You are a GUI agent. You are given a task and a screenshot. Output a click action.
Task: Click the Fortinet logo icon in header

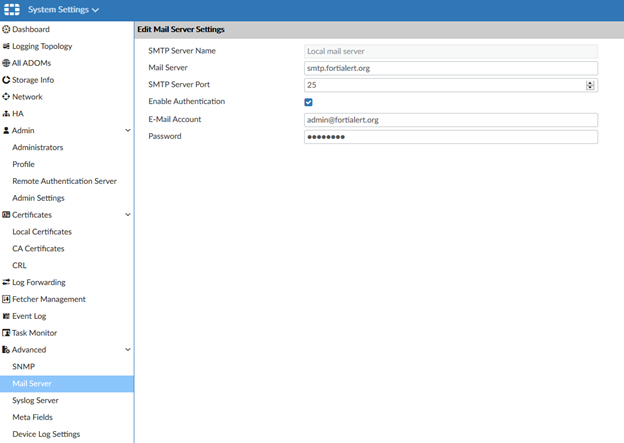click(x=11, y=10)
